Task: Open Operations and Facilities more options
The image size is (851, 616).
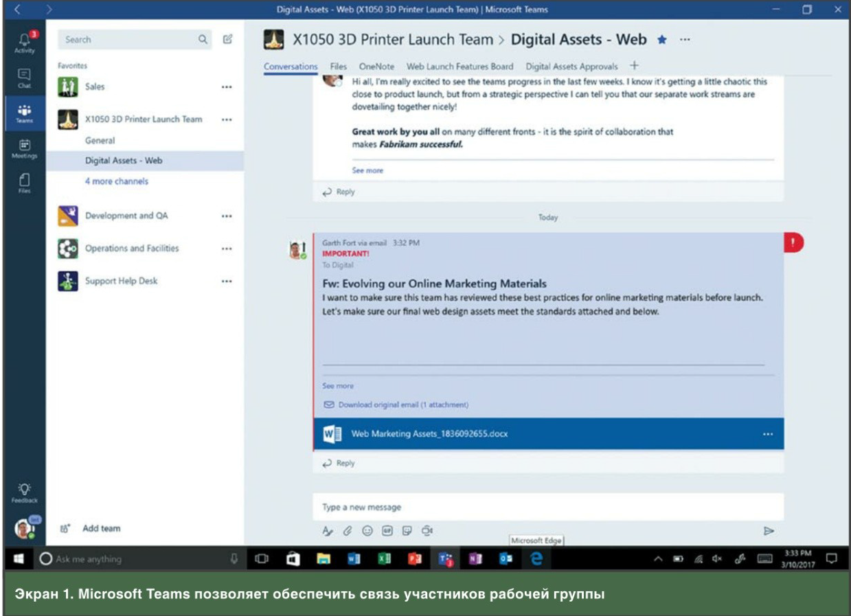Action: click(227, 249)
